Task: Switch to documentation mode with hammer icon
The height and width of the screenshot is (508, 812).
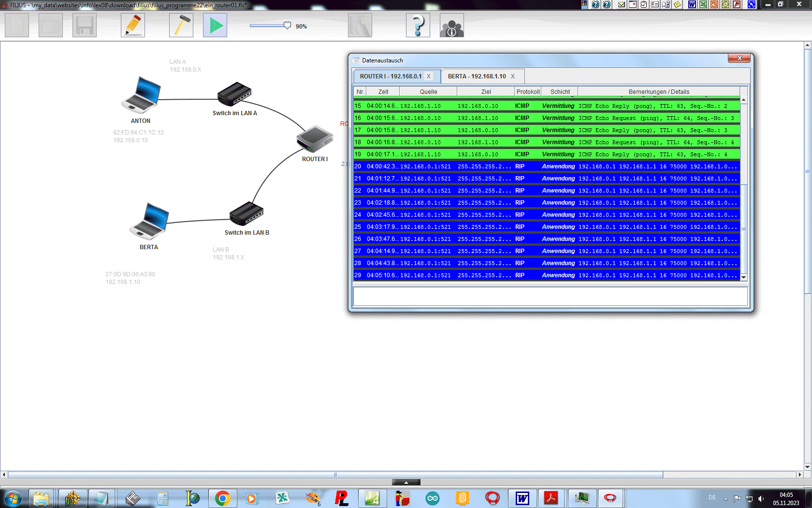Action: click(x=181, y=25)
